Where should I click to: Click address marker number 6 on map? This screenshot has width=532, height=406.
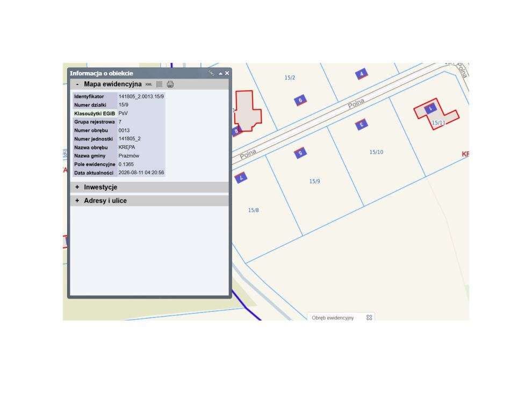tap(300, 101)
